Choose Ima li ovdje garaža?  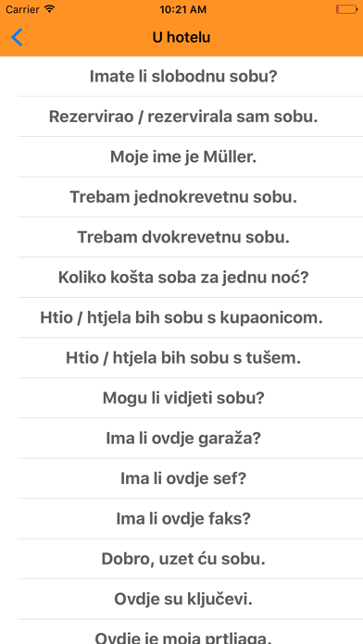click(x=181, y=439)
